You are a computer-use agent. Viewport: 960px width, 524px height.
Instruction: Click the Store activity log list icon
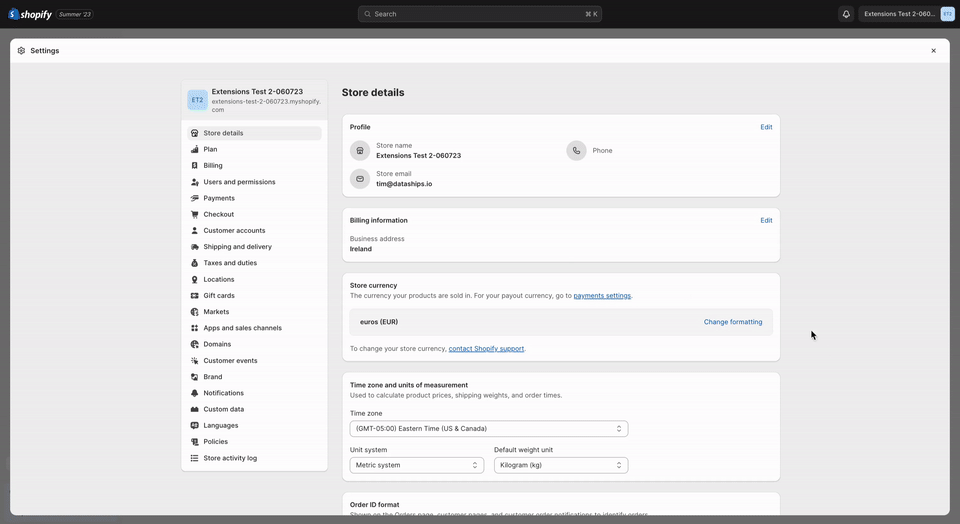tap(195, 458)
